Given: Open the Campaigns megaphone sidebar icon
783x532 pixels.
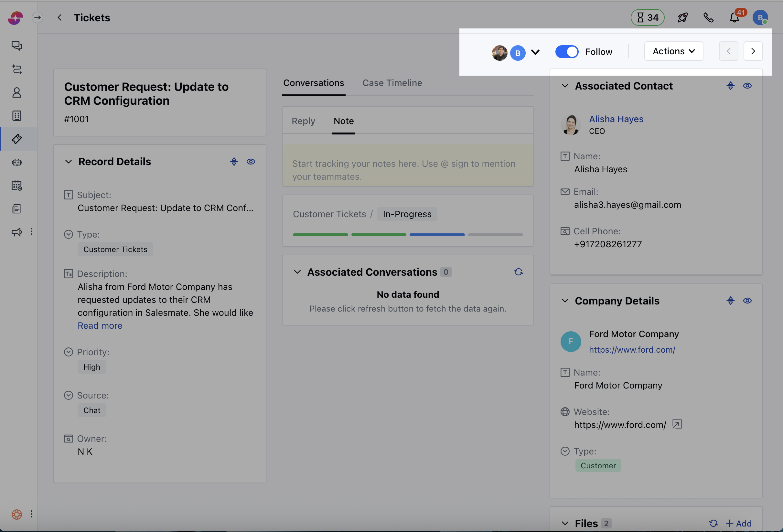Looking at the screenshot, I should (x=17, y=232).
